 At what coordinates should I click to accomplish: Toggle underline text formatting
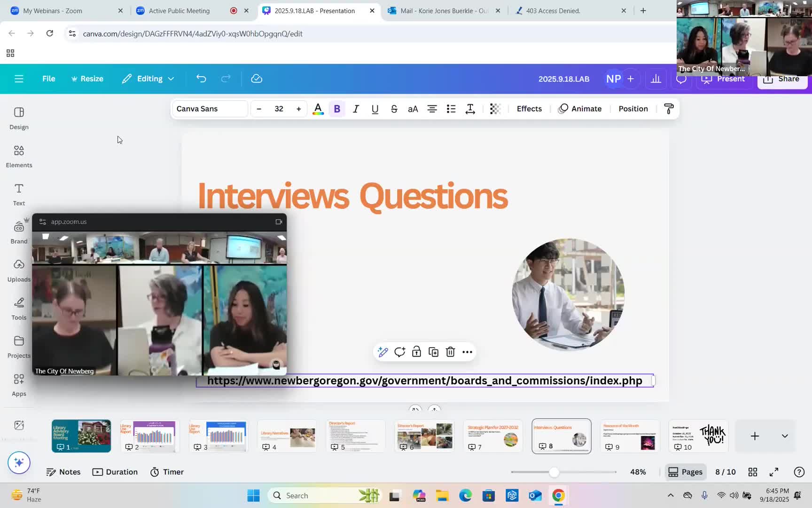[375, 109]
